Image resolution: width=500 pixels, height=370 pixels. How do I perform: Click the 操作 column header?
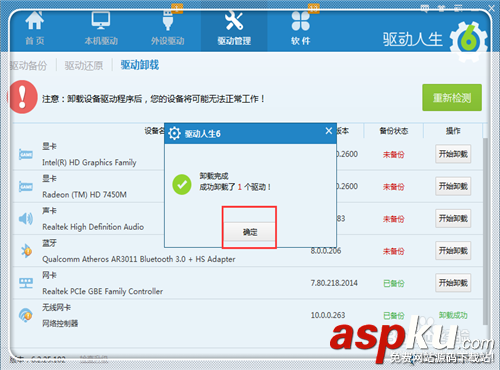tap(453, 131)
